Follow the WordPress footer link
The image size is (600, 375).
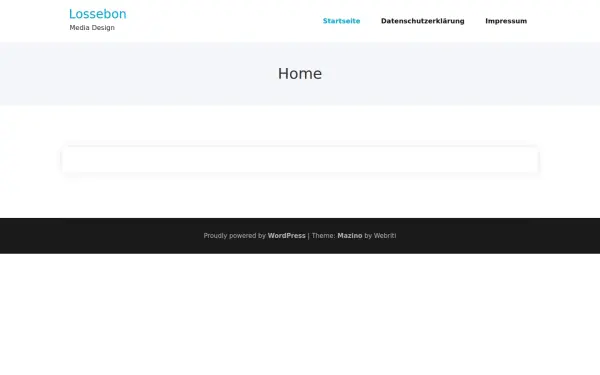286,236
